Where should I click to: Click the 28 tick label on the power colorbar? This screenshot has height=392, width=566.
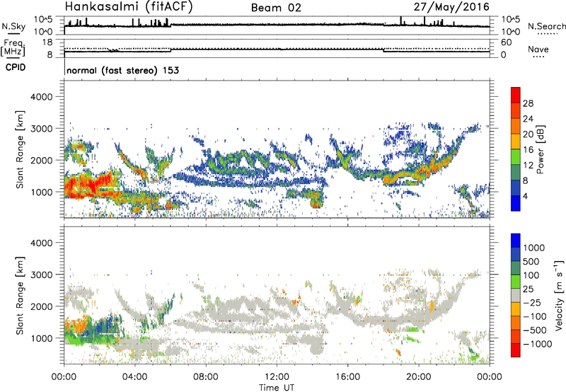pos(528,103)
